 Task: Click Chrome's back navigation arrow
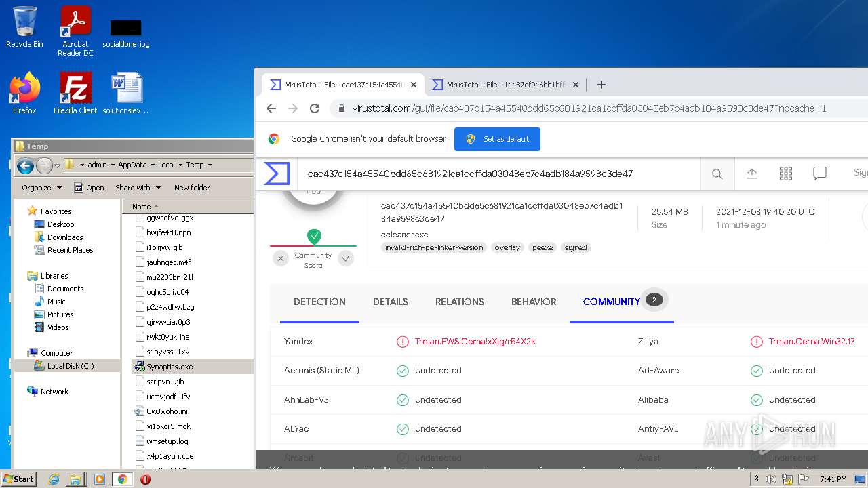click(x=271, y=108)
